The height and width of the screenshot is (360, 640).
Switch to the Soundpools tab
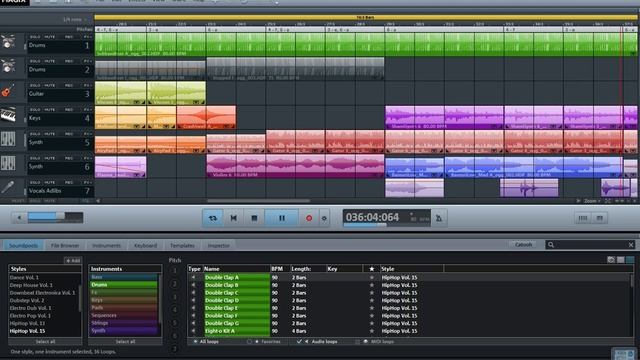coord(23,245)
